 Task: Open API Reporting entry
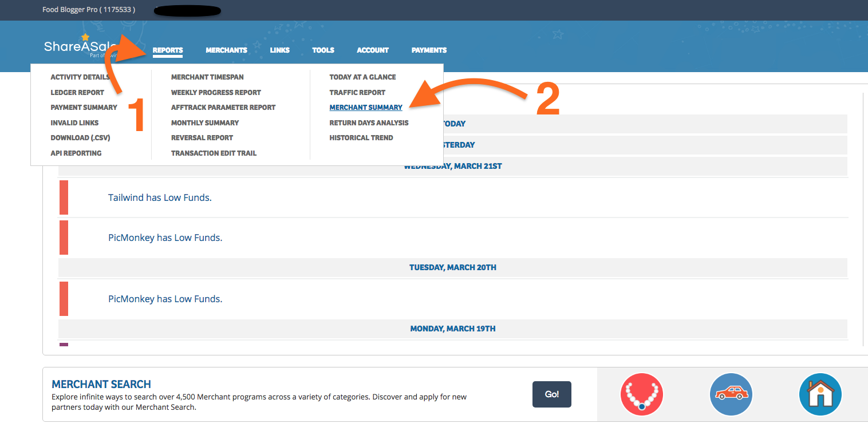(x=76, y=153)
